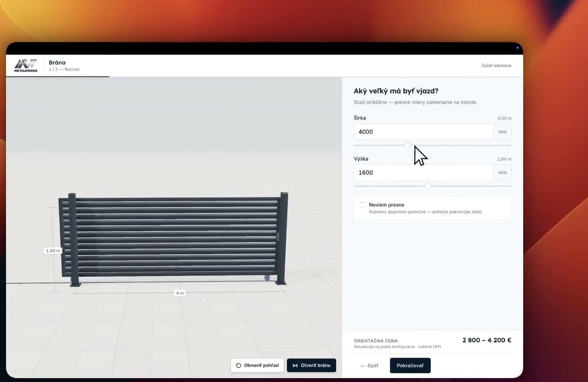Click the Brána title in the header
588x382 pixels.
(x=57, y=62)
